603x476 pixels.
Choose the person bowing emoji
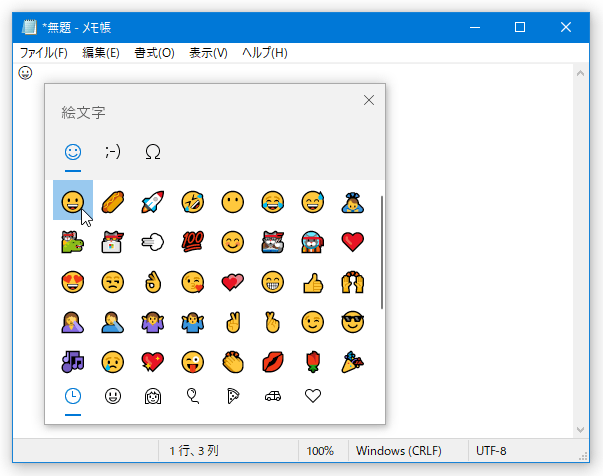353,203
